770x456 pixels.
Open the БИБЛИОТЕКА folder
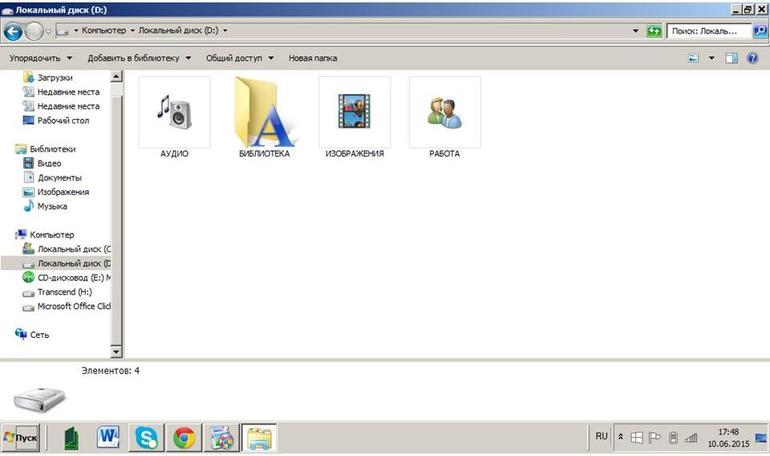click(x=264, y=117)
